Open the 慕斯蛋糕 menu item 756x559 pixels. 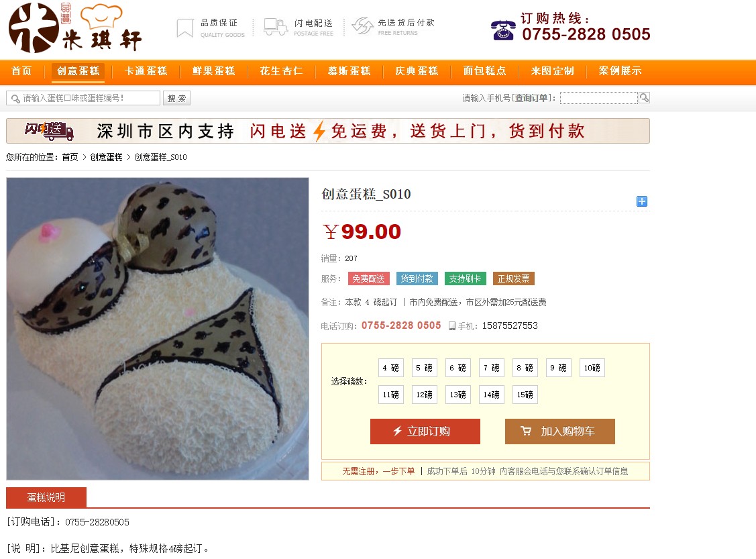point(349,71)
